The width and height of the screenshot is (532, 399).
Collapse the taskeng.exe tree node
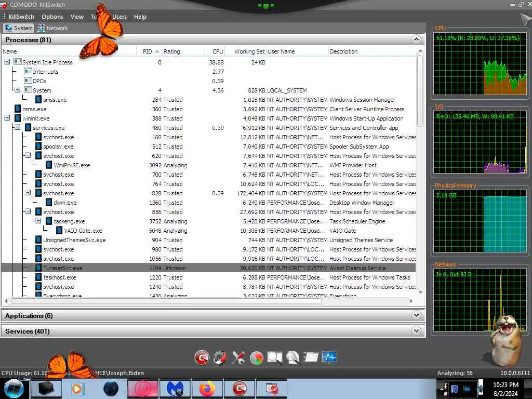[38, 221]
